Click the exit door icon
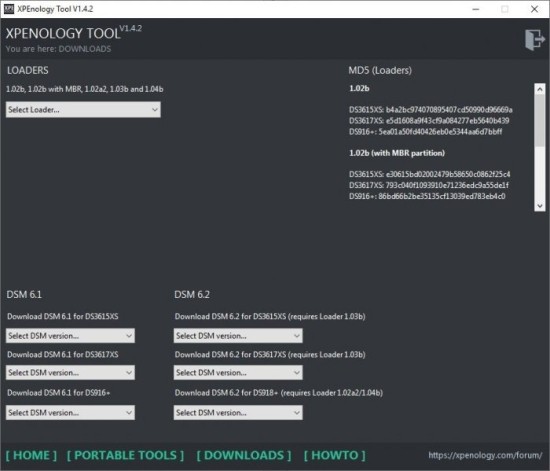Screen dimensions: 550x471 (x=535, y=40)
